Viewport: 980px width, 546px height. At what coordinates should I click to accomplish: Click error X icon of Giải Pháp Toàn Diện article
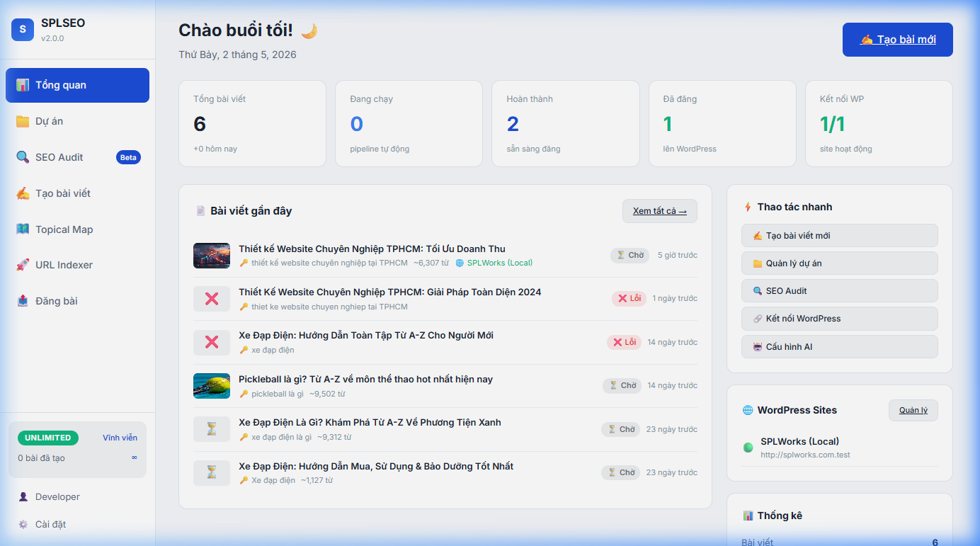(x=212, y=299)
